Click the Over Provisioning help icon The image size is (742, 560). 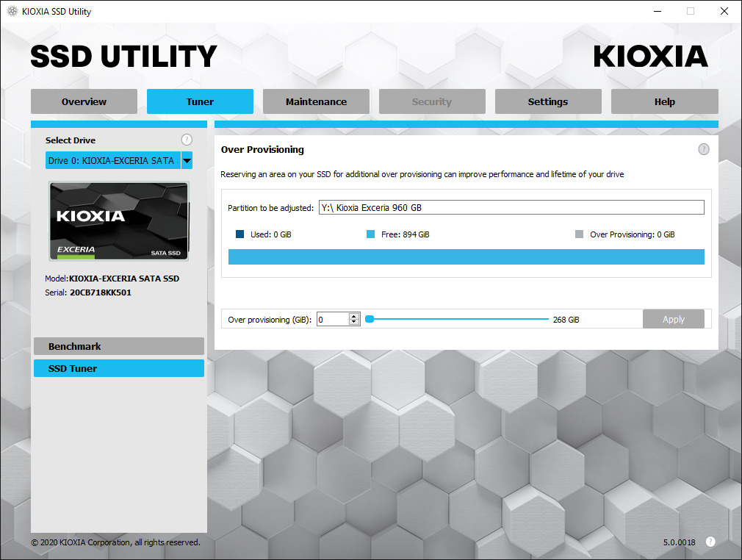[703, 149]
